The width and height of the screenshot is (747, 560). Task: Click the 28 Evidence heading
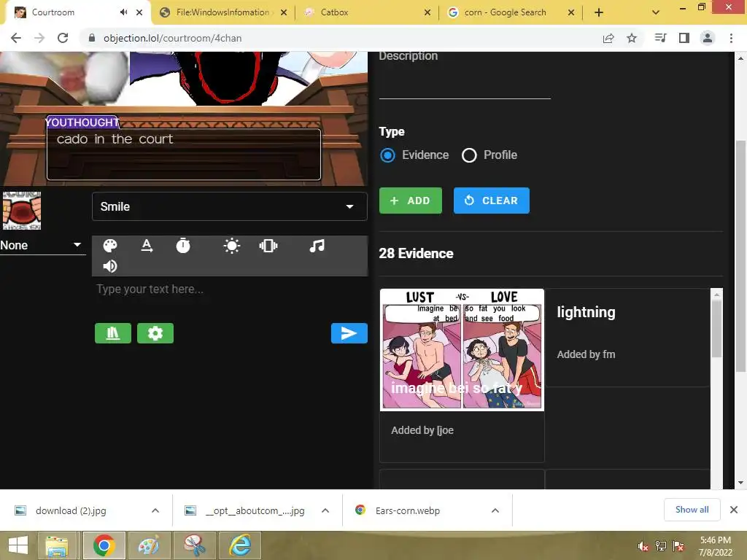[416, 253]
